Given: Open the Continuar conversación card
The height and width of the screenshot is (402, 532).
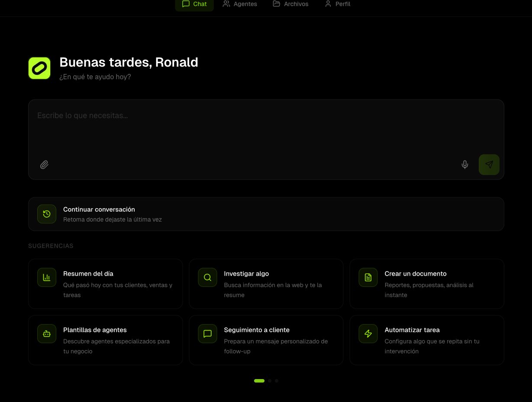Looking at the screenshot, I should point(266,214).
